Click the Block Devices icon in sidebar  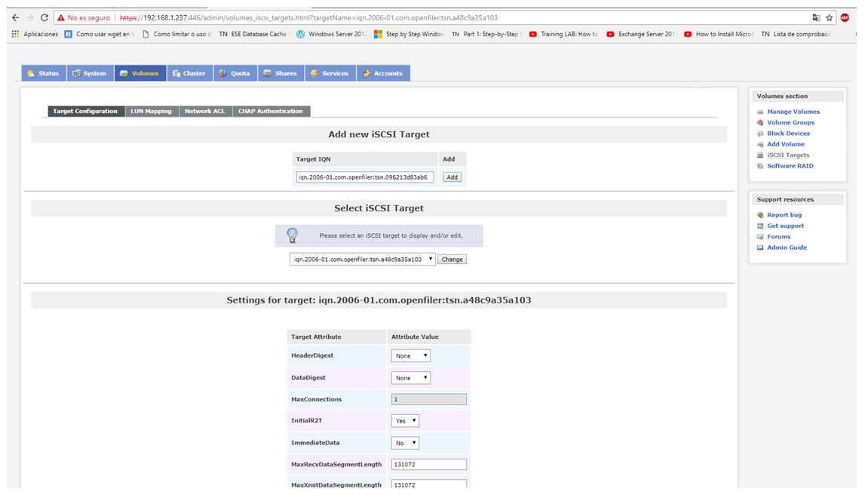click(760, 134)
